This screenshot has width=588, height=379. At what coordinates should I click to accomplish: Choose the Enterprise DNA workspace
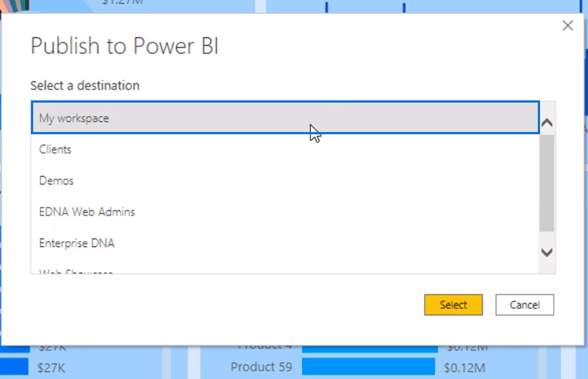pos(285,243)
